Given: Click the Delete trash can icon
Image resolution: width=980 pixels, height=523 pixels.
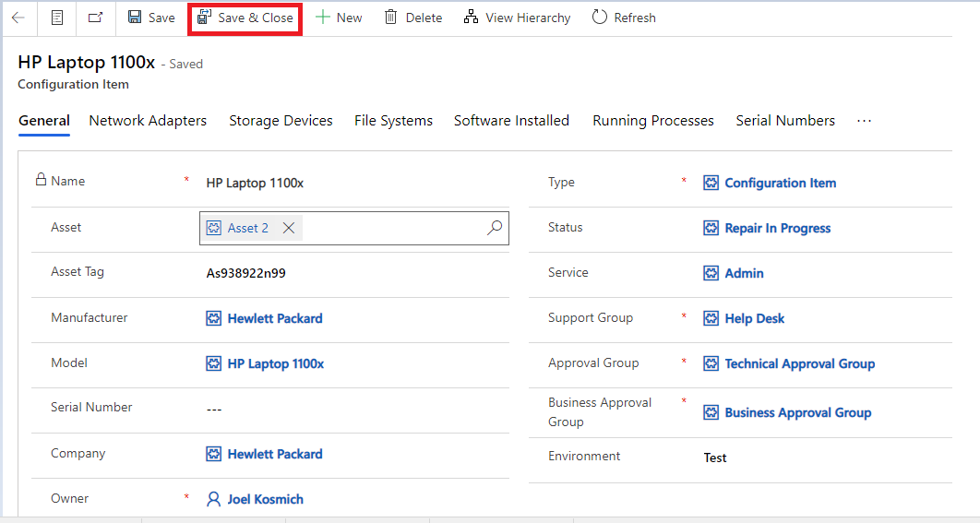Looking at the screenshot, I should click(390, 17).
